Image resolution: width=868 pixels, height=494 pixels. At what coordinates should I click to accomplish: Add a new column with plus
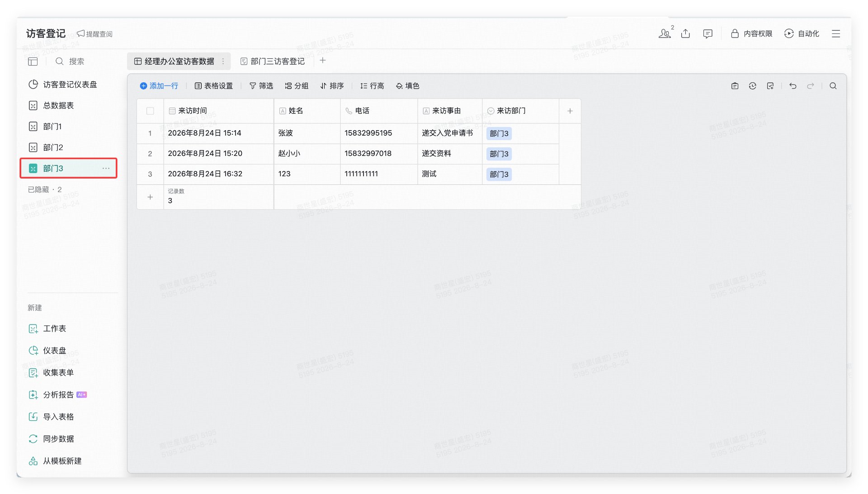570,111
